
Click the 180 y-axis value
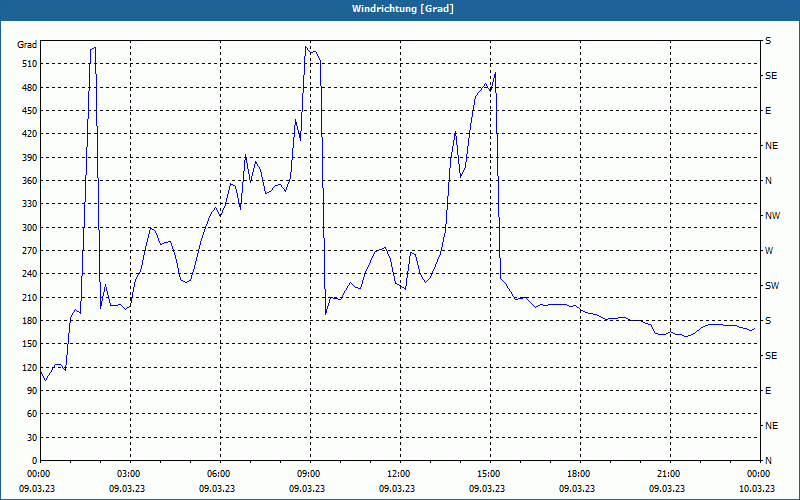tap(30, 321)
